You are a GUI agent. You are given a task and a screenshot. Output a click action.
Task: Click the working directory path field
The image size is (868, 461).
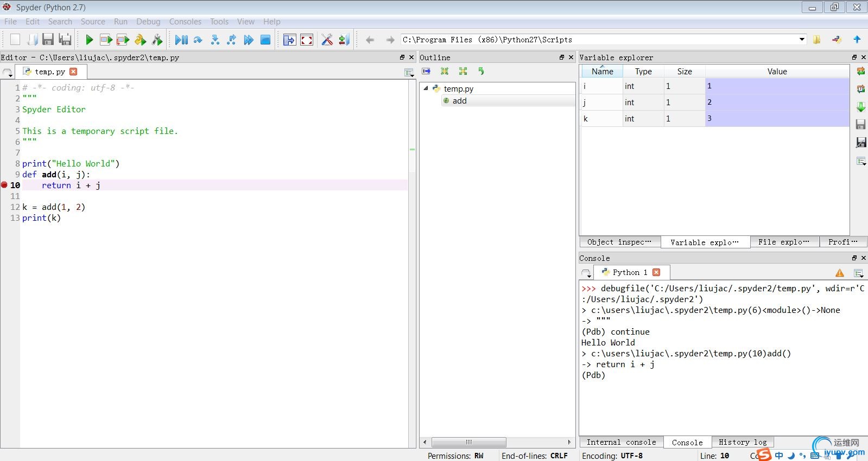click(599, 40)
